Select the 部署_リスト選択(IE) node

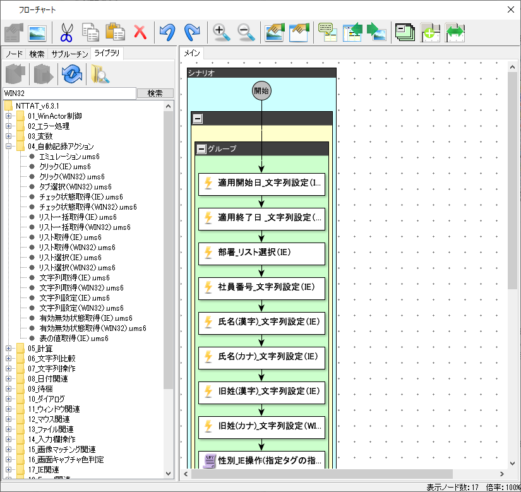pos(261,253)
